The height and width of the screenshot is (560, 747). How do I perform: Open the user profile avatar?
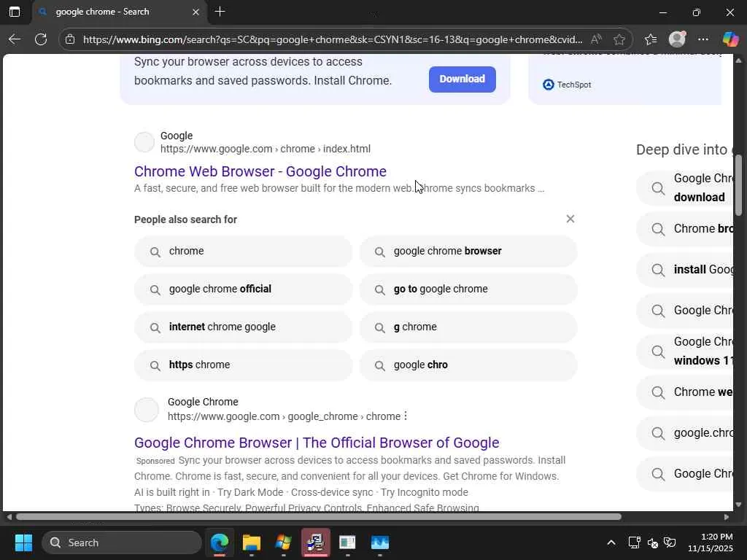click(x=677, y=39)
